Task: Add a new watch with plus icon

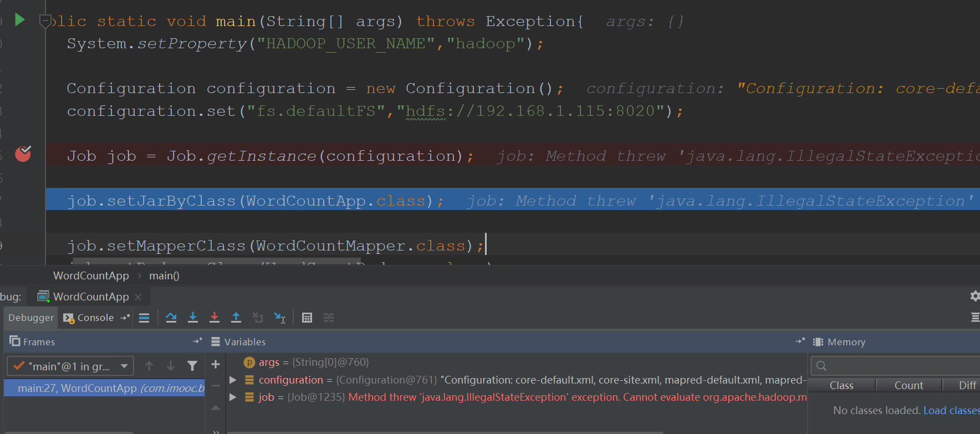Action: pos(216,364)
